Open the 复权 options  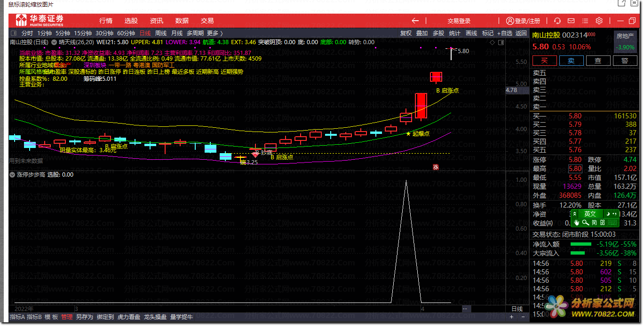coord(406,33)
